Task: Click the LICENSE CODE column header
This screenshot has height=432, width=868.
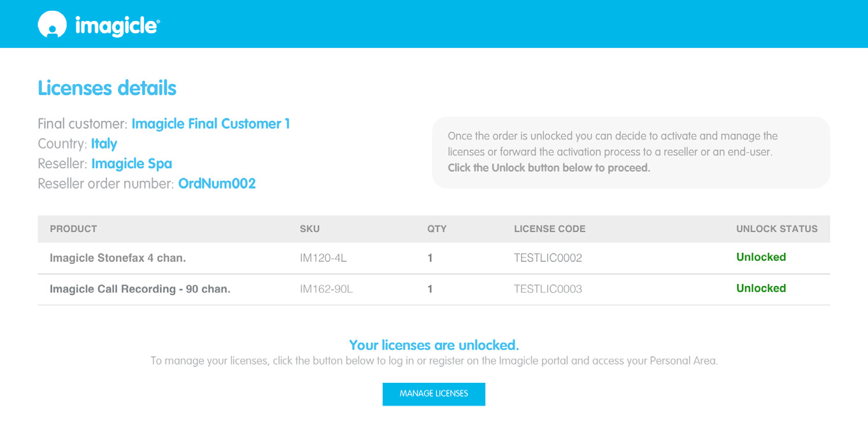Action: [549, 229]
